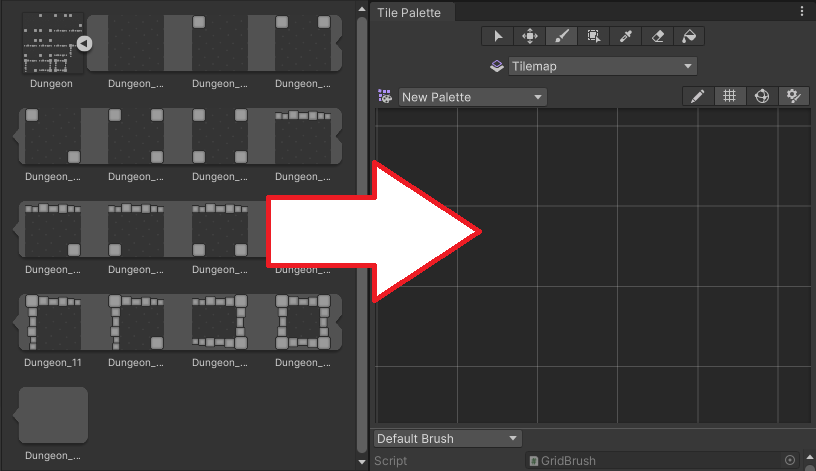Select the arrow Select tool
The height and width of the screenshot is (471, 816).
pos(497,36)
